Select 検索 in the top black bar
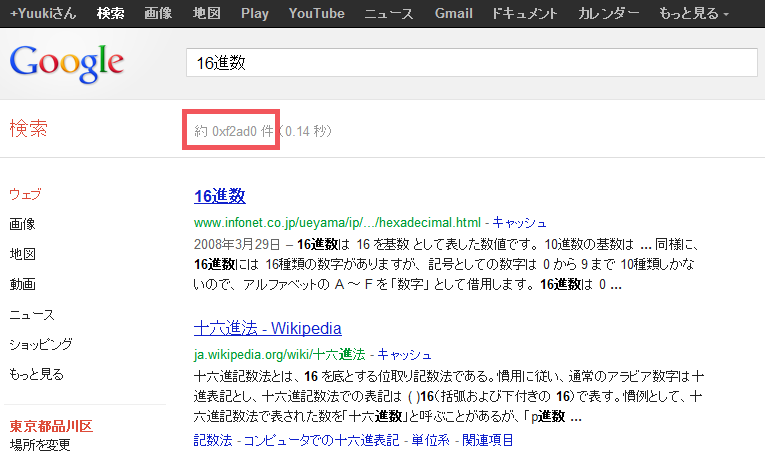 [x=110, y=13]
